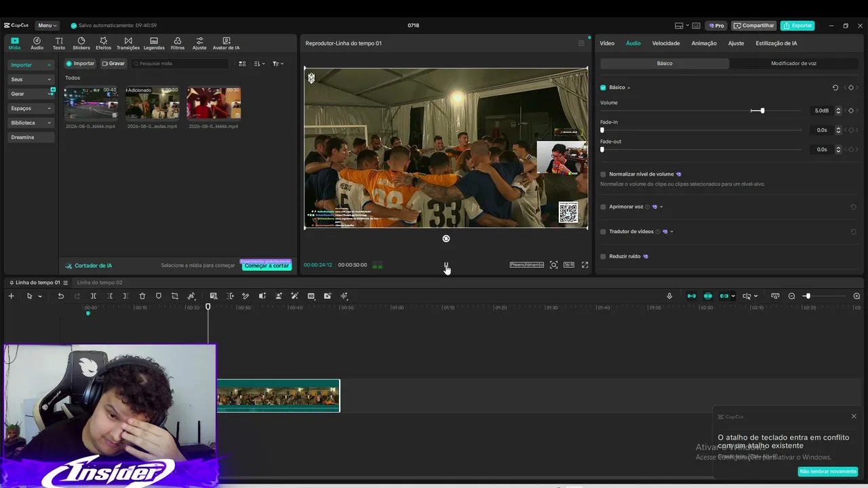
Task: Switch to Linha do tempo 02 tab
Action: pyautogui.click(x=100, y=283)
